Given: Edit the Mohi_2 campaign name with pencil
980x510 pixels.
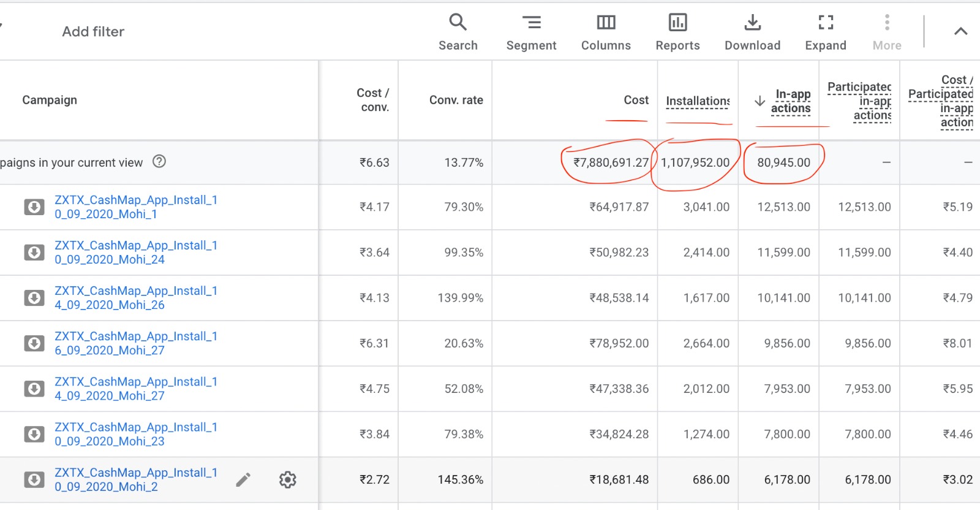Looking at the screenshot, I should point(243,479).
